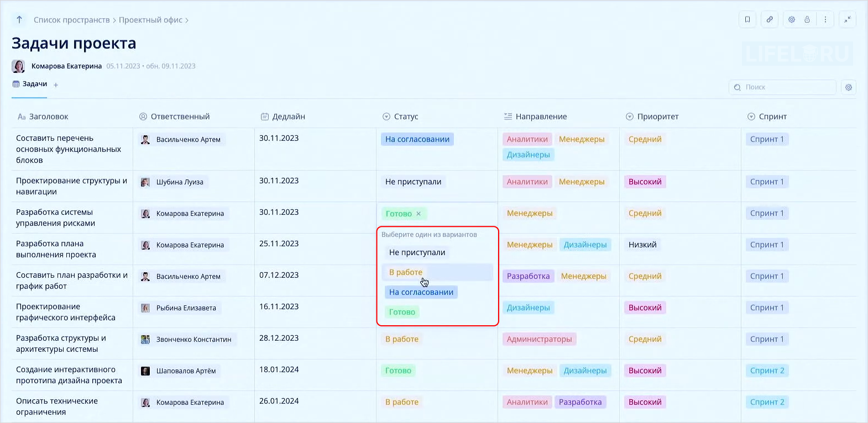868x423 pixels.
Task: Click author avatar of Комарова Екатерина in header
Action: (18, 66)
